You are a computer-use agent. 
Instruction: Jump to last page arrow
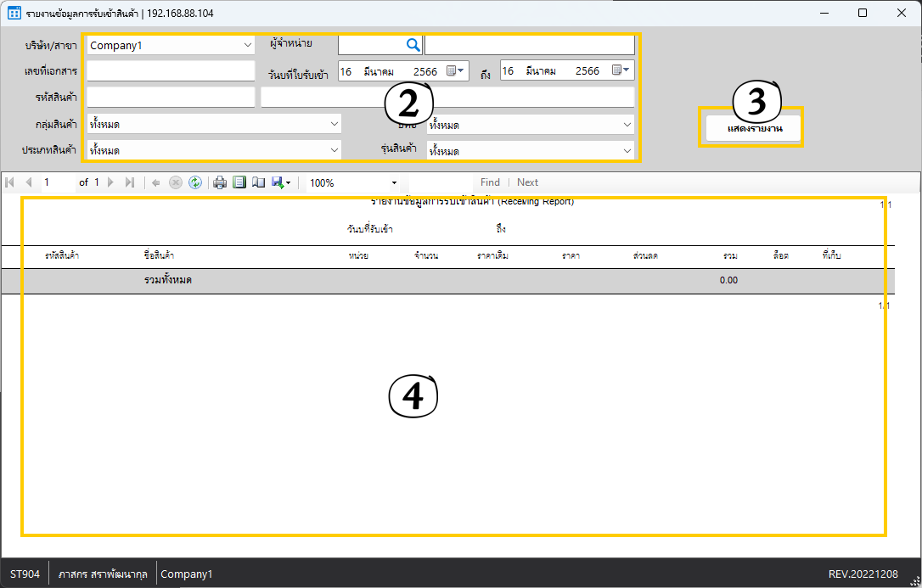coord(130,182)
